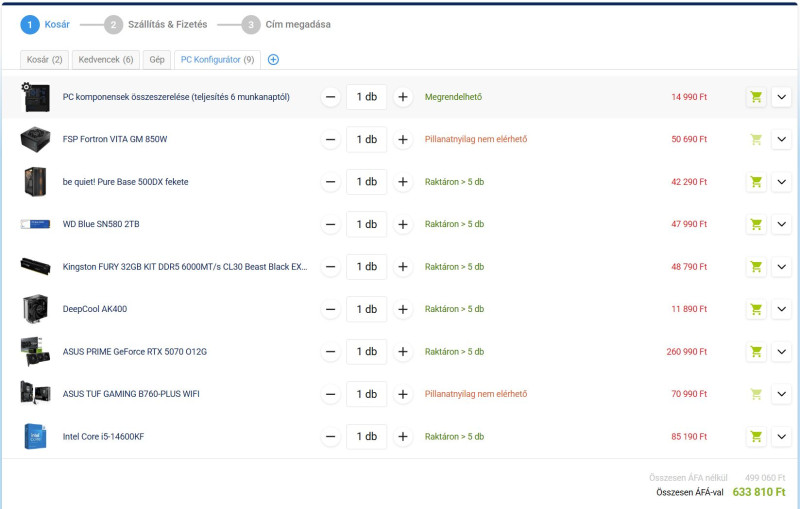Click quantity field of WD Blue SN580 row
This screenshot has width=800, height=509.
coord(366,224)
